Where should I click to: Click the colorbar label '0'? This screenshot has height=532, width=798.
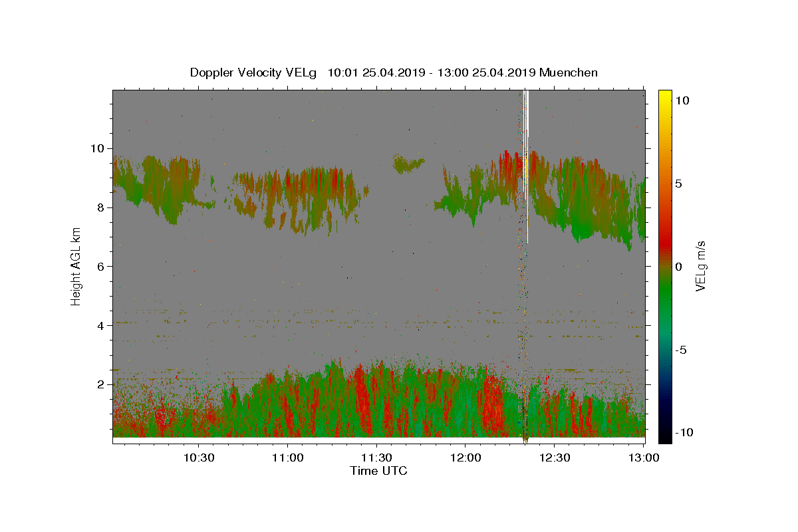tap(679, 267)
